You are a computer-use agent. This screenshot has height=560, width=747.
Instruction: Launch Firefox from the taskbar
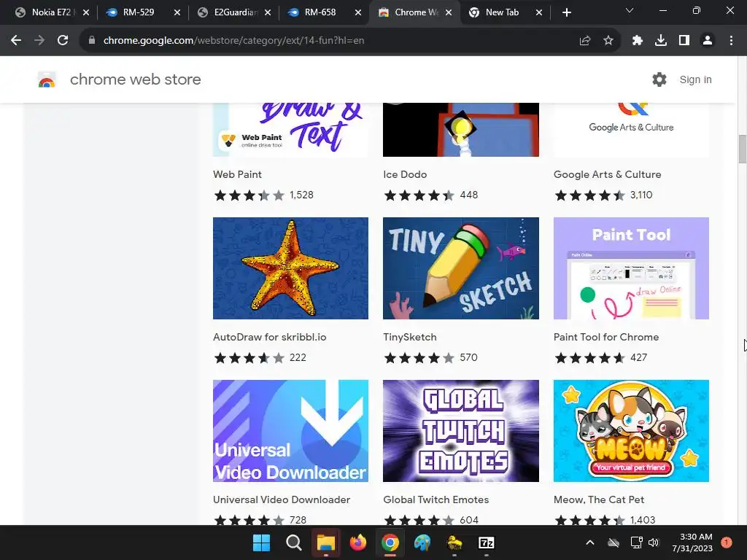[357, 542]
